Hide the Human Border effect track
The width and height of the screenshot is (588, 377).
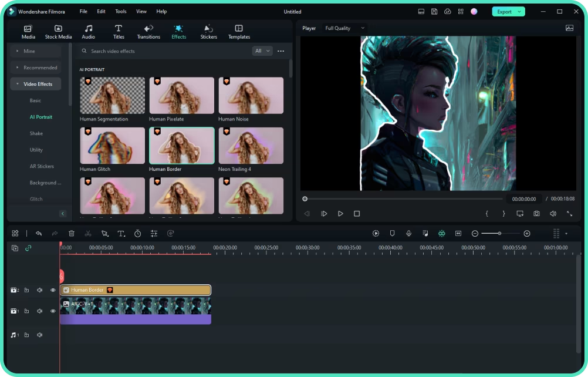(53, 290)
